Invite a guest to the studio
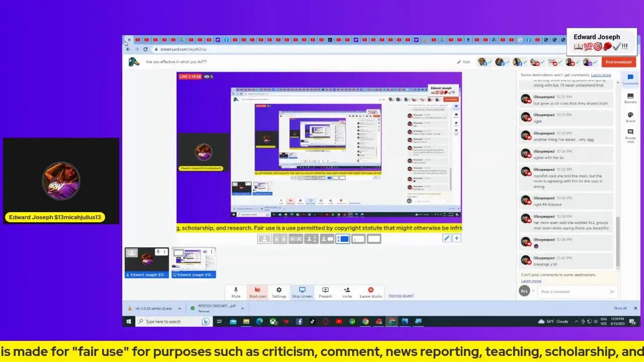The image size is (644, 362). [x=347, y=292]
